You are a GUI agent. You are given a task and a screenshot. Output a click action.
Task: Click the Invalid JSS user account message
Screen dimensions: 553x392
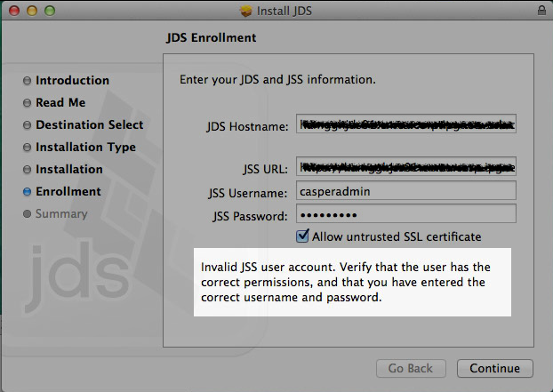pyautogui.click(x=345, y=282)
